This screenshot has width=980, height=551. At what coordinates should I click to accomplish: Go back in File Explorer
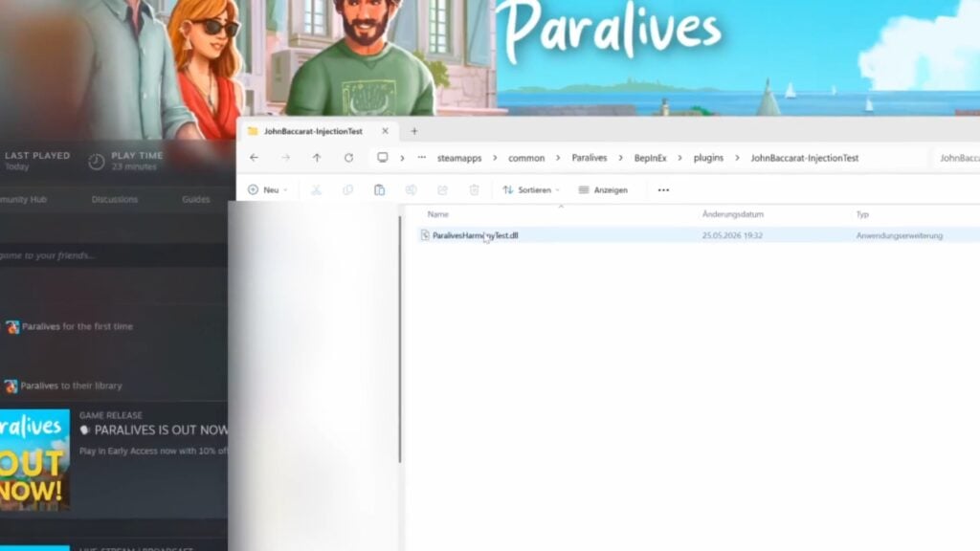[254, 158]
